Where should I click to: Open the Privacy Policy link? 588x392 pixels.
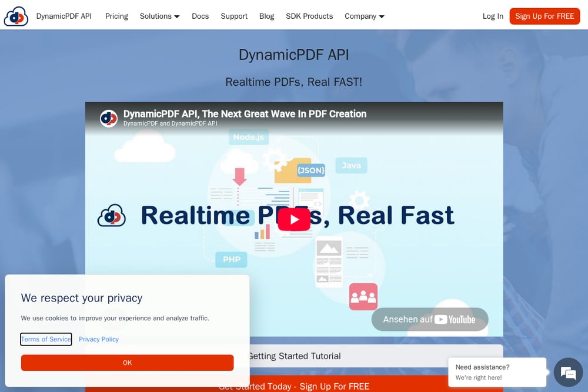99,339
